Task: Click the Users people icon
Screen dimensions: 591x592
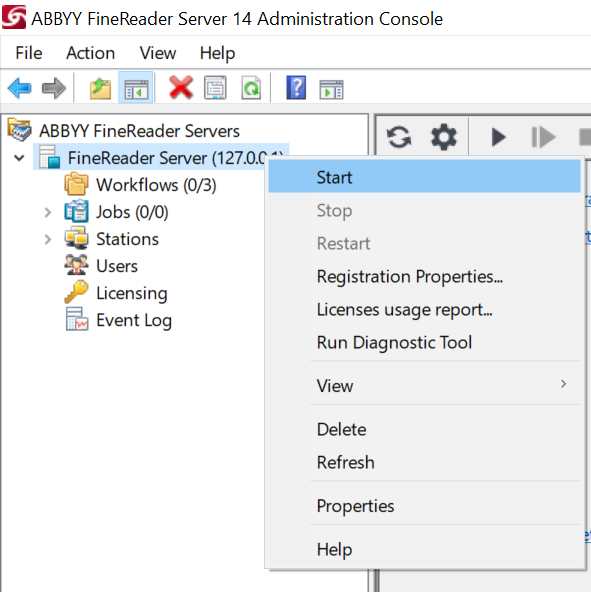Action: 77,265
